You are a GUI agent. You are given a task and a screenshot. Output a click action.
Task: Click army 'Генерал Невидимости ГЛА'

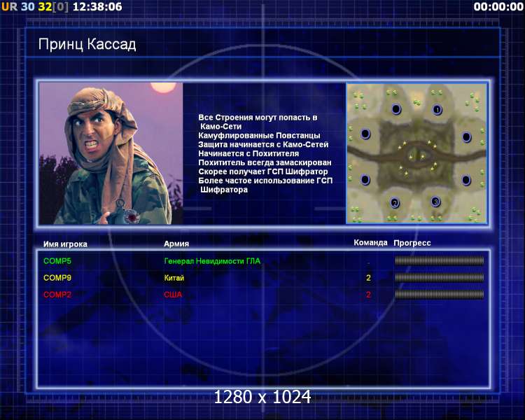(x=212, y=261)
